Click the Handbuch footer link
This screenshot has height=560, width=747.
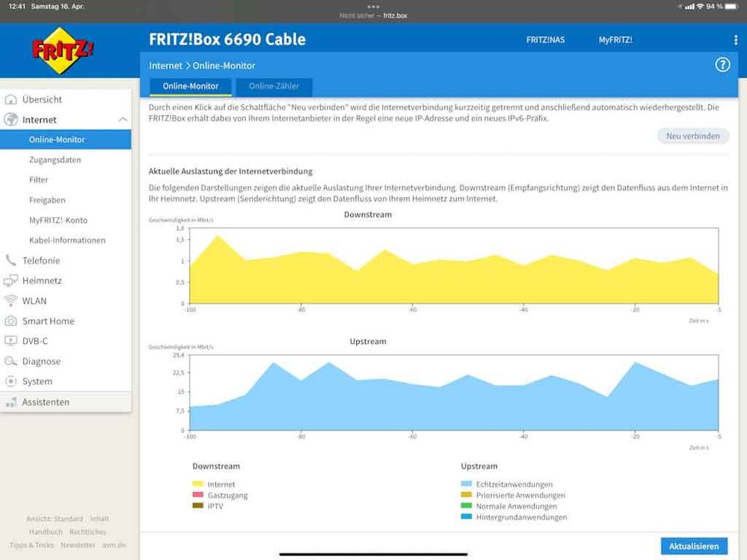coord(46,532)
